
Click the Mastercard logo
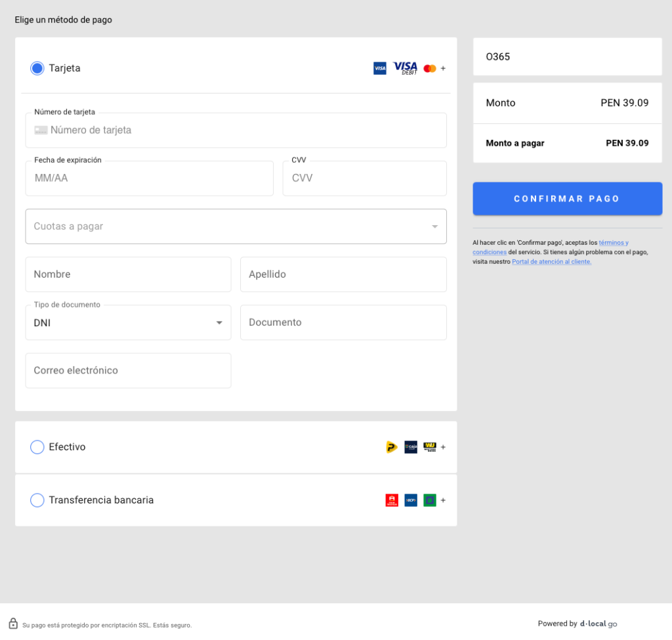point(430,68)
